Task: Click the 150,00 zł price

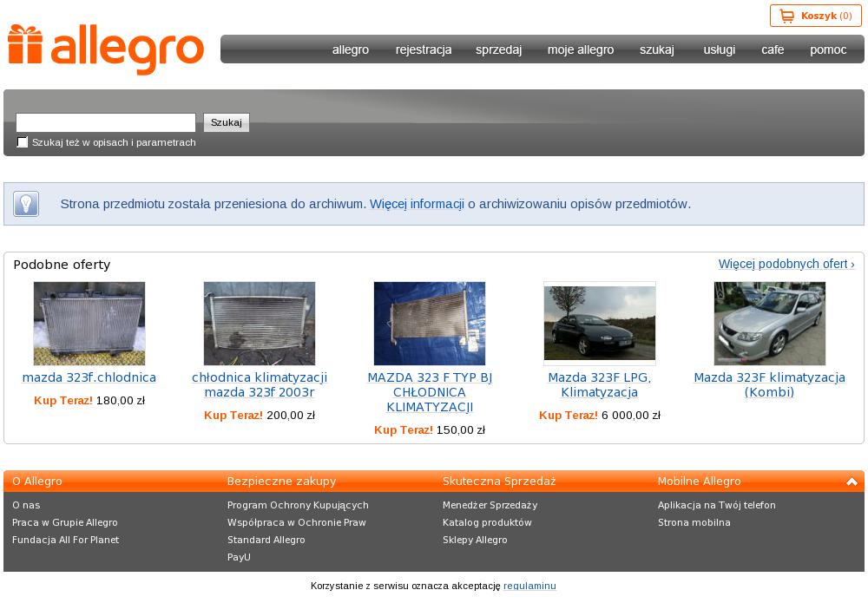Action: (461, 430)
